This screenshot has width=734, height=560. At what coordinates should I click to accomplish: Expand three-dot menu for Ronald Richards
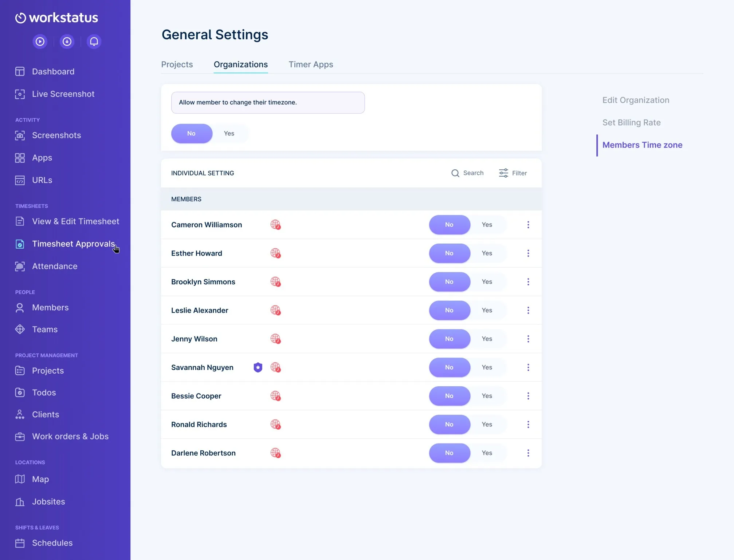click(x=528, y=424)
